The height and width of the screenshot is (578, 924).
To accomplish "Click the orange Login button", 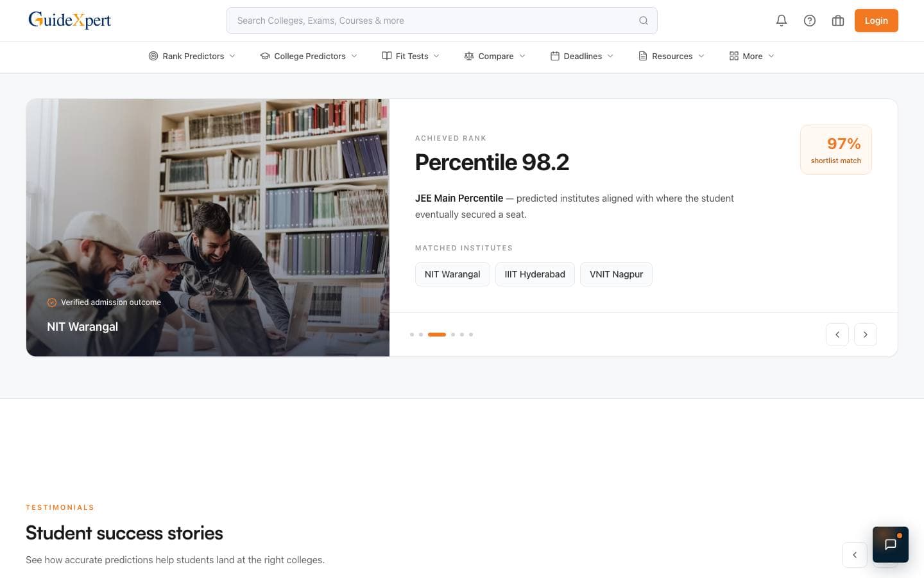I will click(x=877, y=21).
